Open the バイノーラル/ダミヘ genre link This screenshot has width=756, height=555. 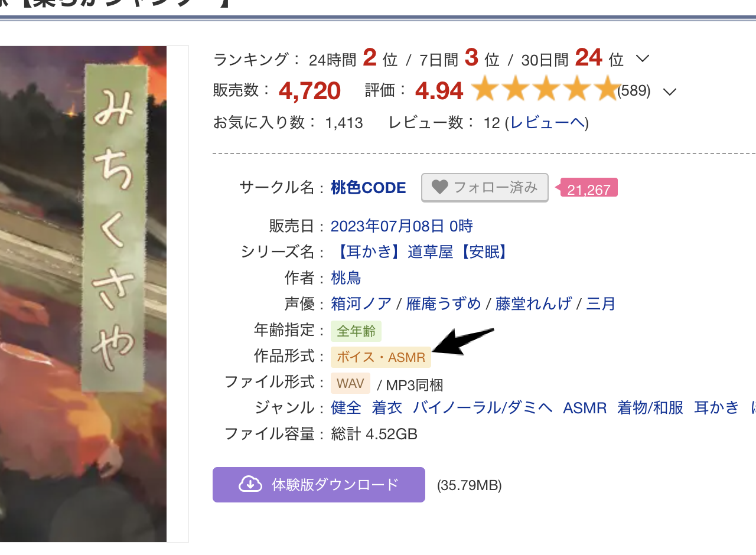click(483, 407)
